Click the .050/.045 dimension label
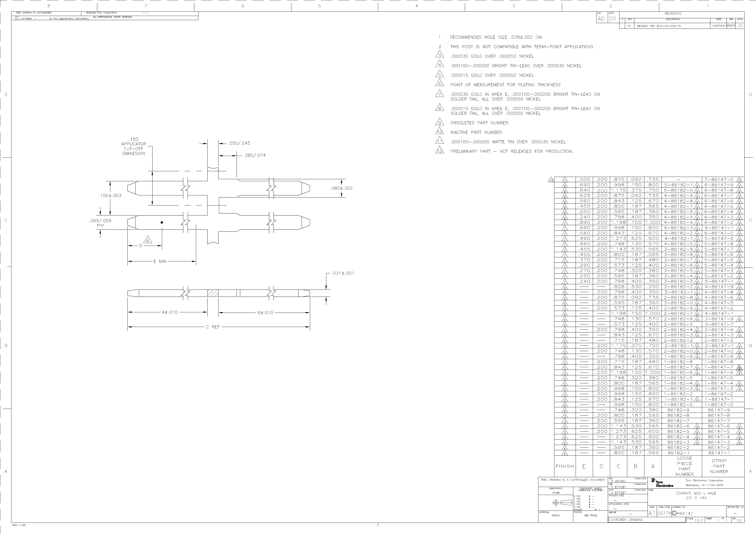 tap(239, 143)
